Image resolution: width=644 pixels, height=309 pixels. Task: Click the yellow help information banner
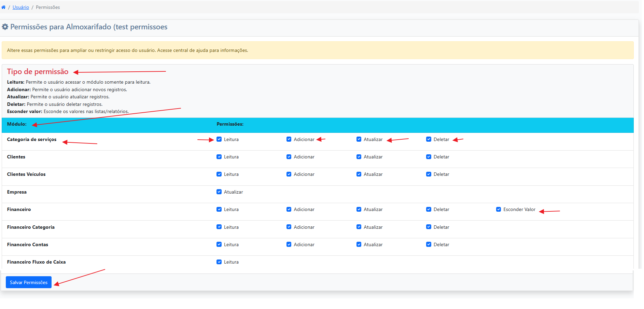pos(318,50)
